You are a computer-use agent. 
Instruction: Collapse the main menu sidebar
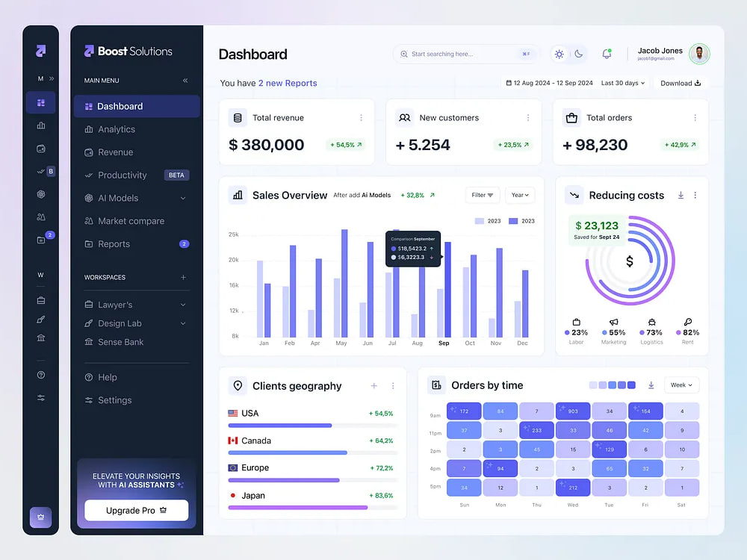click(185, 81)
